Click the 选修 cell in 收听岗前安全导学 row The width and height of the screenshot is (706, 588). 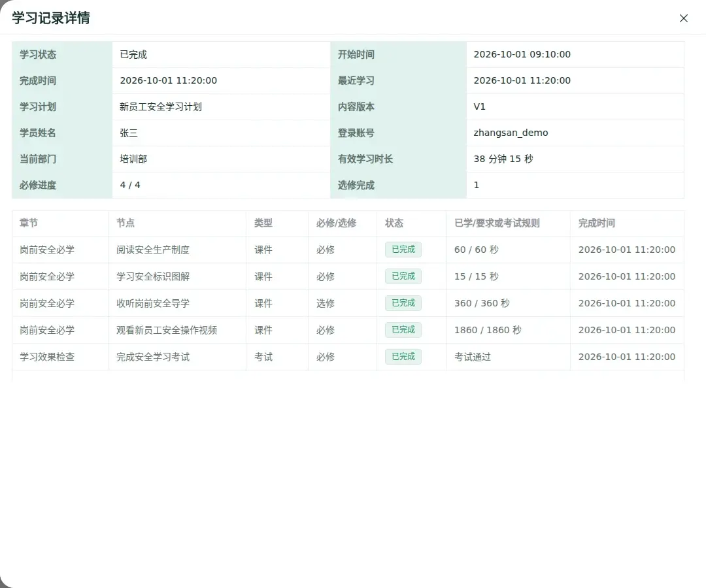(x=342, y=303)
